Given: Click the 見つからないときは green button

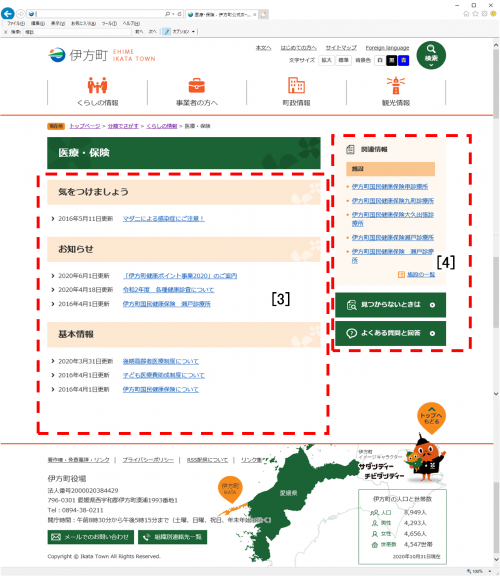Looking at the screenshot, I should [x=391, y=305].
